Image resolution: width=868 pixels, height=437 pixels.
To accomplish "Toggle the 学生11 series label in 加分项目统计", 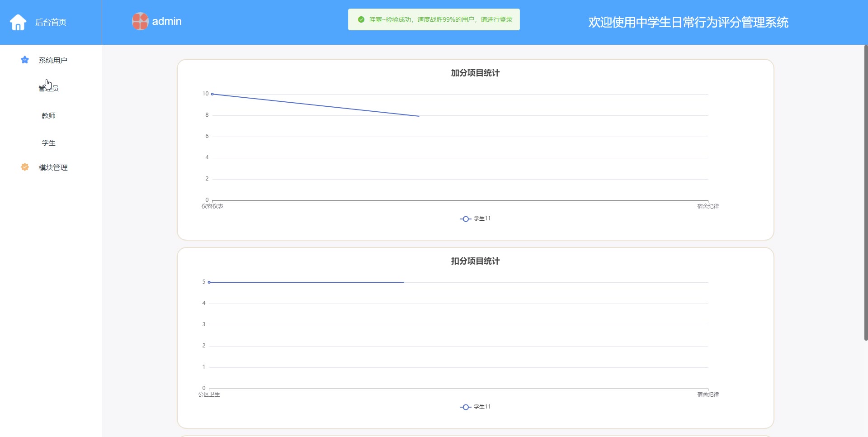I will click(482, 218).
